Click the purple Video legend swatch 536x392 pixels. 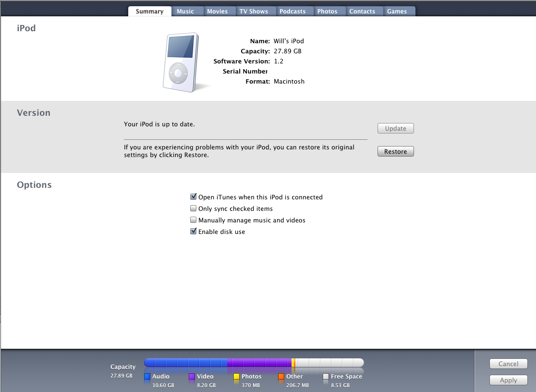192,376
